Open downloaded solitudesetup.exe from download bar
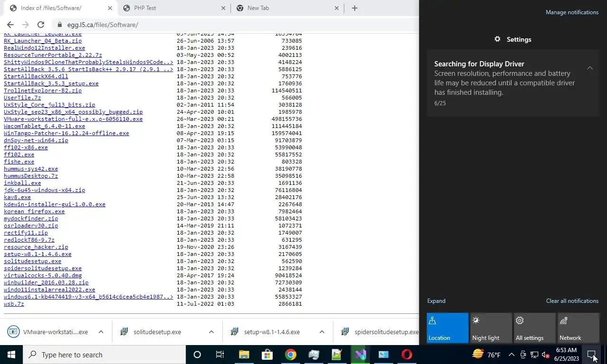The height and width of the screenshot is (364, 607). pos(157,332)
